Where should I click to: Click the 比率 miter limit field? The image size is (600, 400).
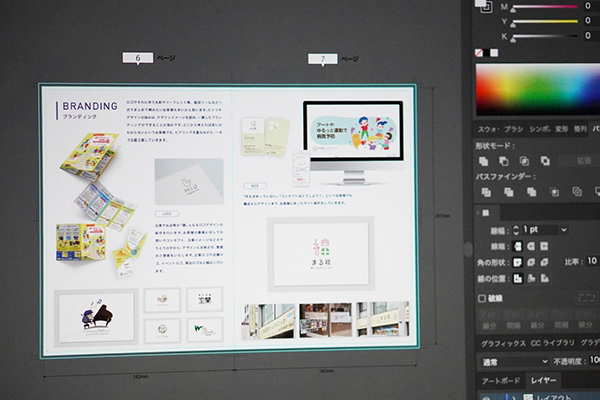pyautogui.click(x=593, y=261)
